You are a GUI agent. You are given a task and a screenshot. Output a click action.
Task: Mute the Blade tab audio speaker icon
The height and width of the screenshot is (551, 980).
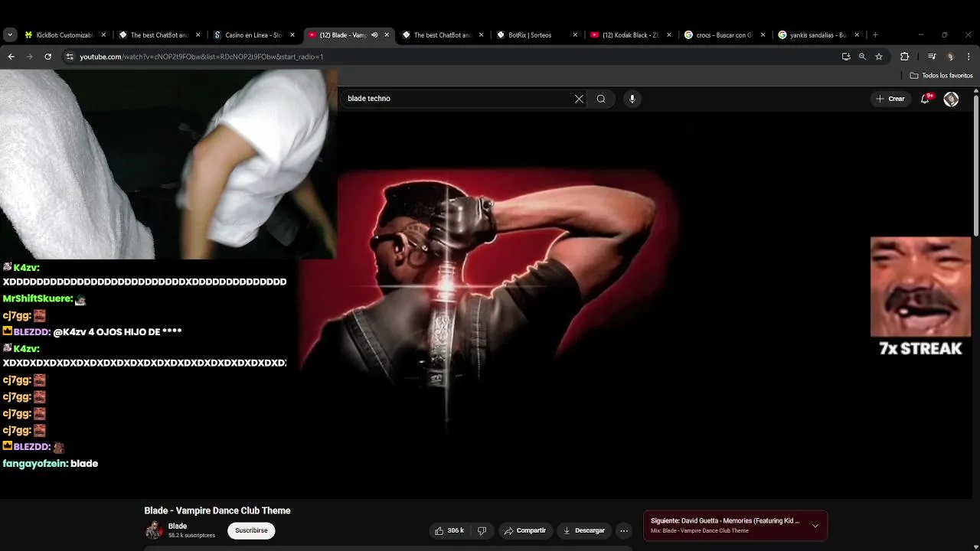(x=374, y=35)
